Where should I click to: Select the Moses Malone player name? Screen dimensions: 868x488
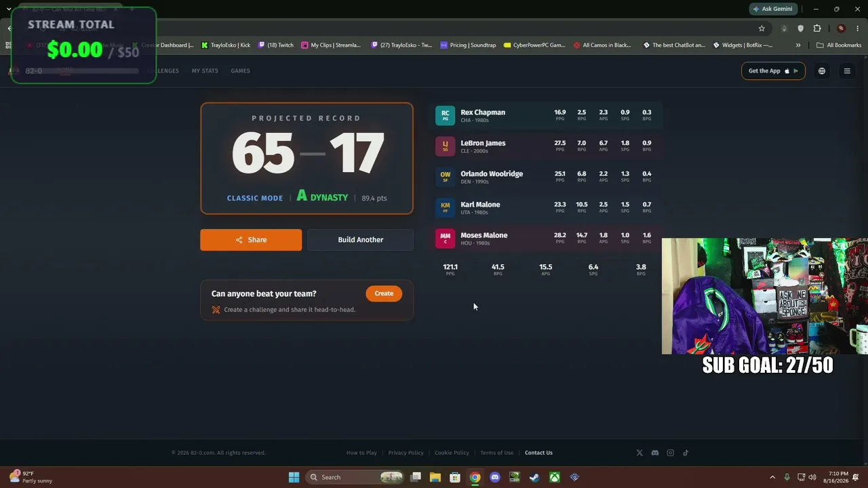[x=484, y=235]
